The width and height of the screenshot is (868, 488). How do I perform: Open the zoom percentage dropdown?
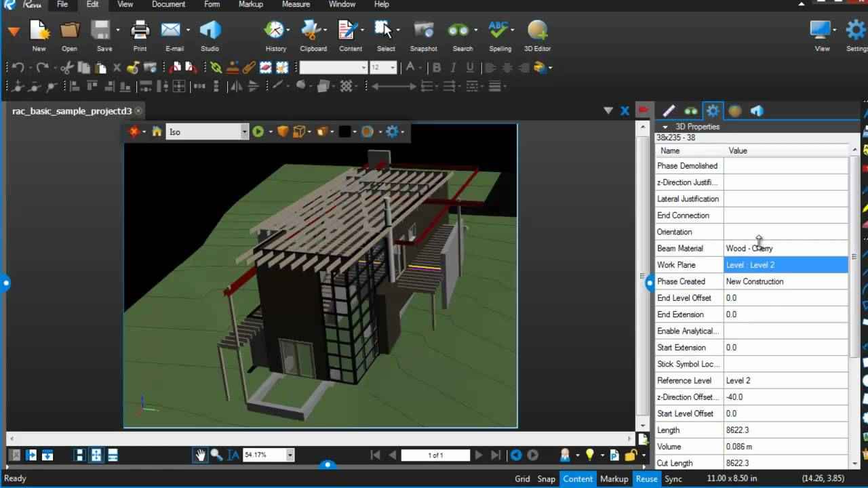[290, 455]
